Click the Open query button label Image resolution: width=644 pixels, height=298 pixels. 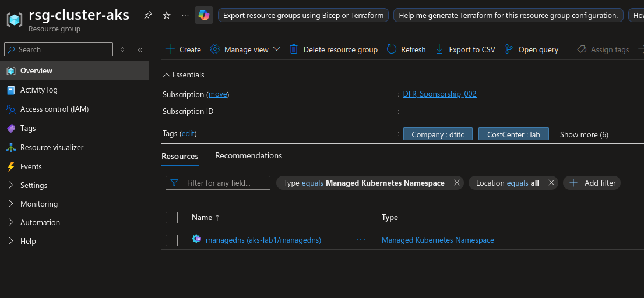pyautogui.click(x=538, y=49)
